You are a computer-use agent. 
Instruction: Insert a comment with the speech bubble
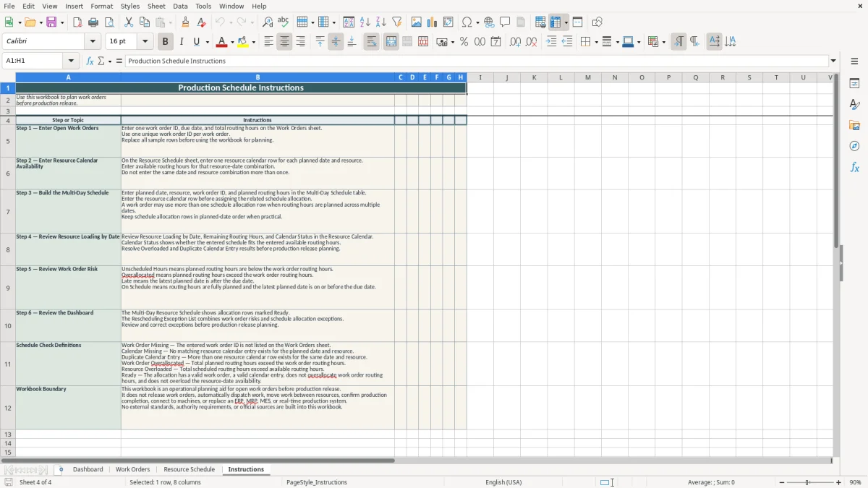click(x=505, y=22)
